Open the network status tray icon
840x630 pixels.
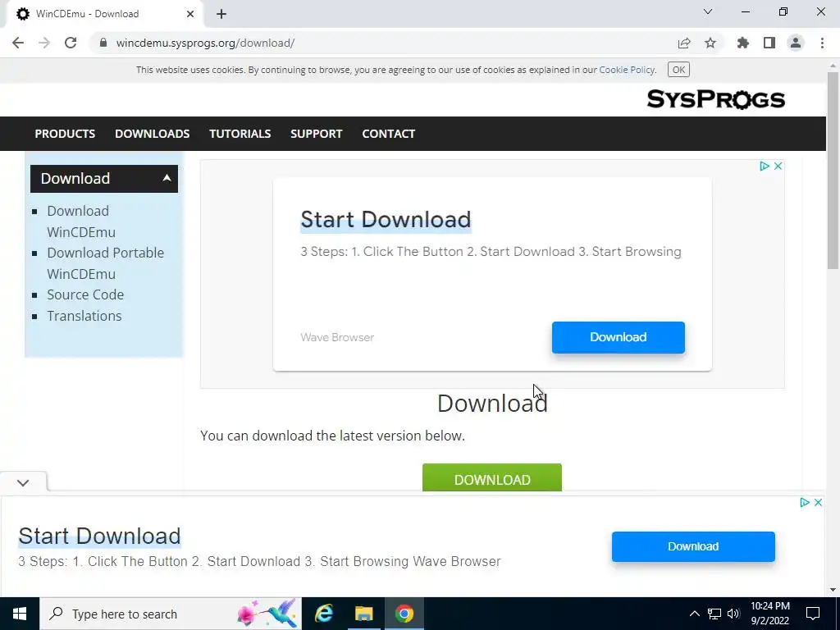click(714, 614)
